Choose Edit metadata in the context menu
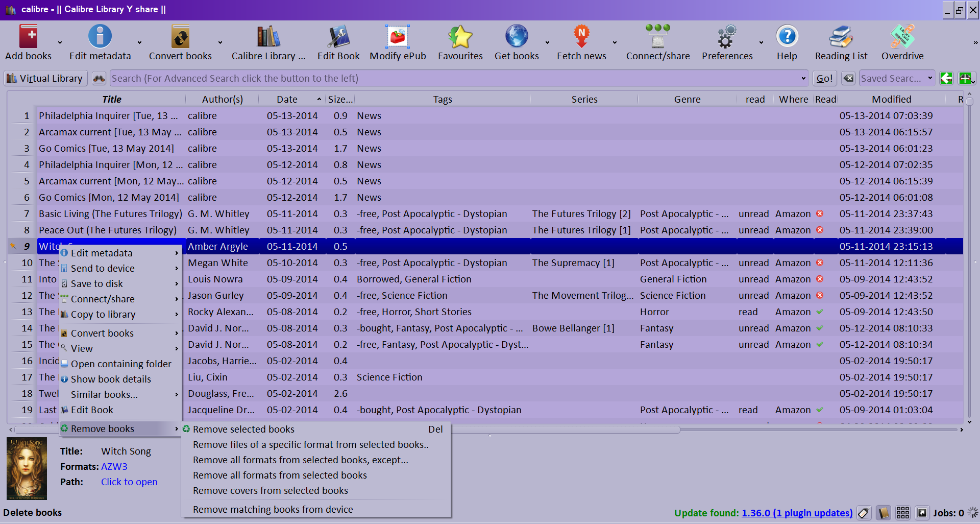The width and height of the screenshot is (980, 524). pyautogui.click(x=120, y=253)
